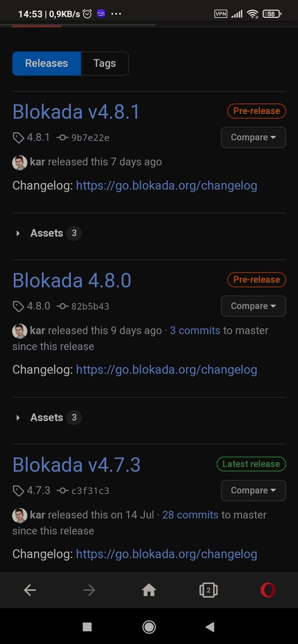The height and width of the screenshot is (644, 298).
Task: Open changelog link under Blokada 4.8.0
Action: 166,370
